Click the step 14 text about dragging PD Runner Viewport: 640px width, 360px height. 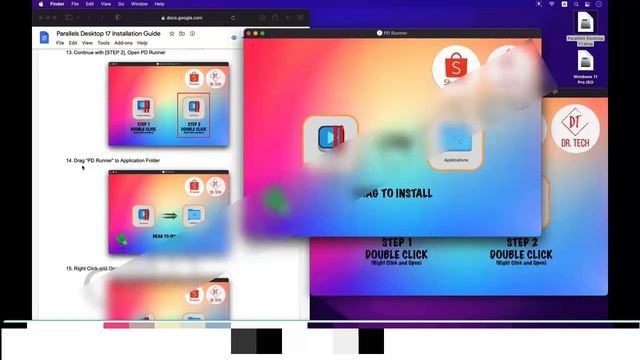[x=113, y=160]
